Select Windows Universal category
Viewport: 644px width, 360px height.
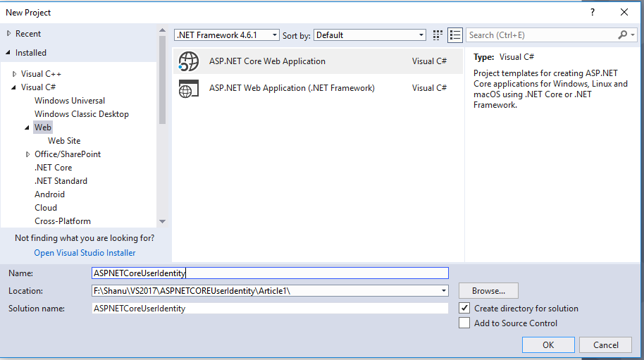coord(70,101)
